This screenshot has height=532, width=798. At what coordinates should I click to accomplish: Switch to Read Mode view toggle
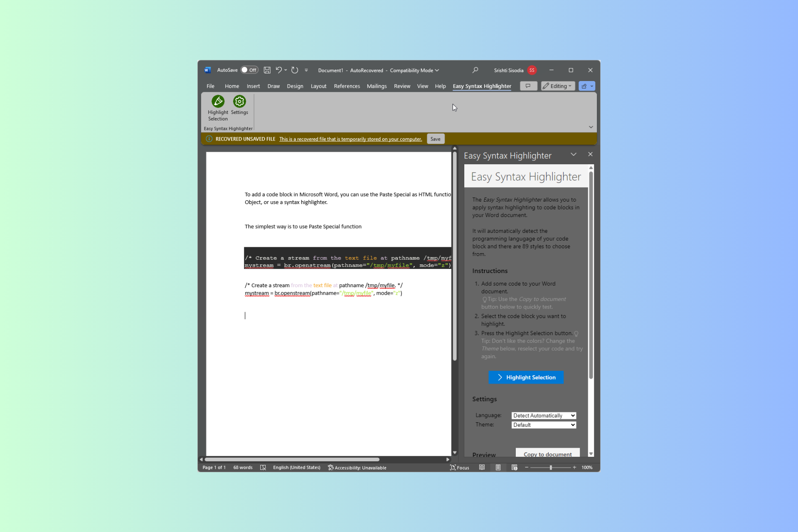[482, 467]
